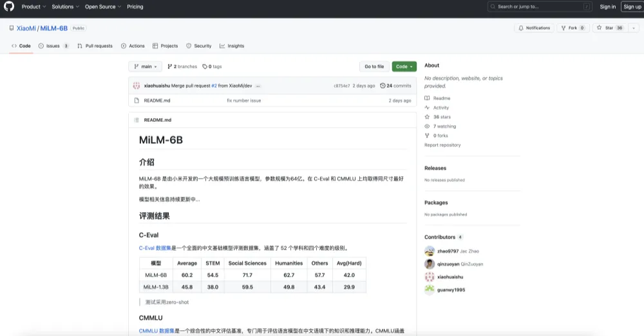Open the fix number issue commit
This screenshot has height=336, width=644.
point(244,101)
